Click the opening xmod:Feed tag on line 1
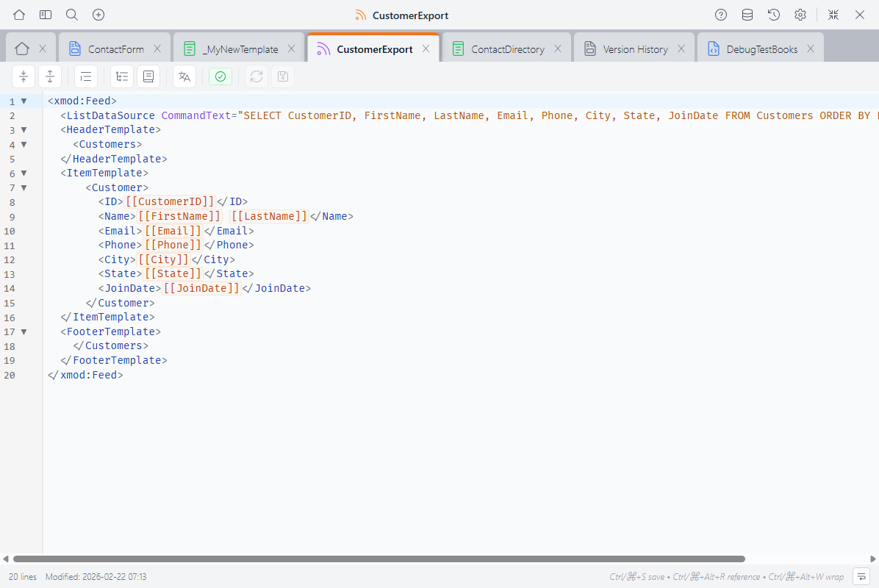The image size is (879, 588). point(82,101)
